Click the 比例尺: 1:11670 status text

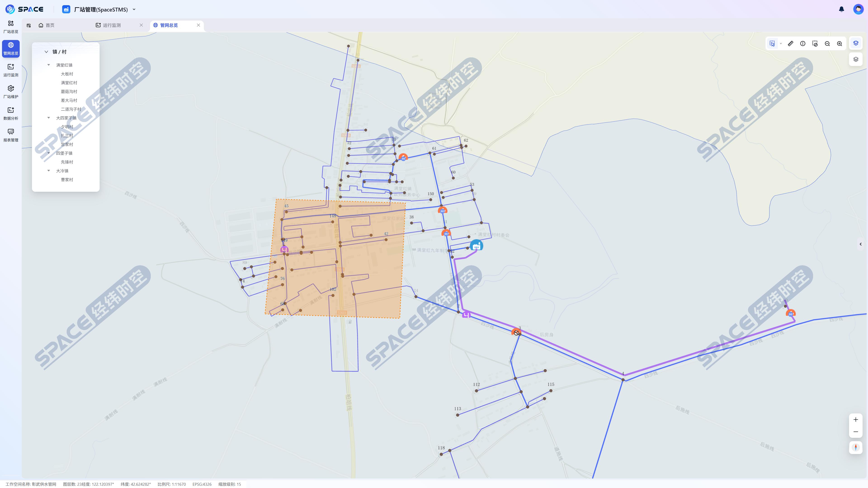[x=172, y=484]
